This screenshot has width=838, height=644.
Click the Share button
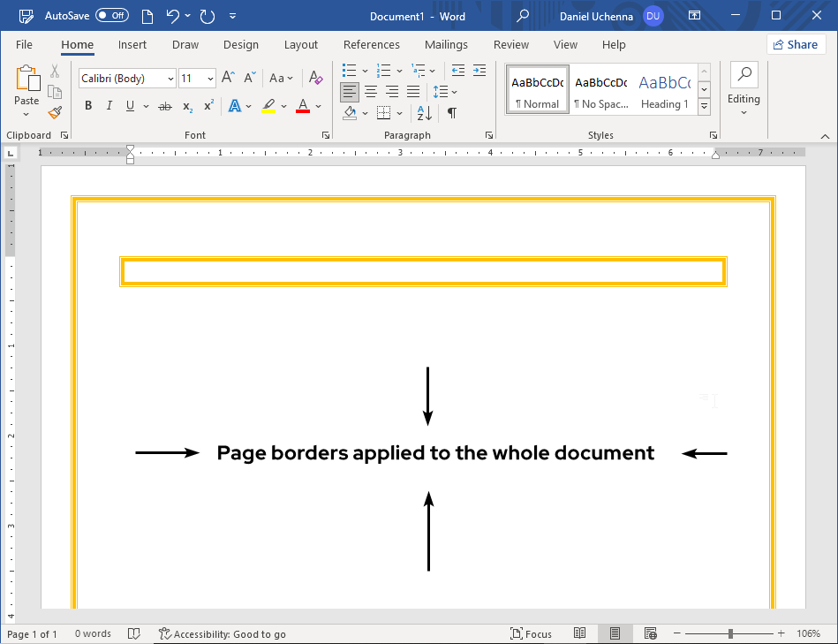[796, 44]
